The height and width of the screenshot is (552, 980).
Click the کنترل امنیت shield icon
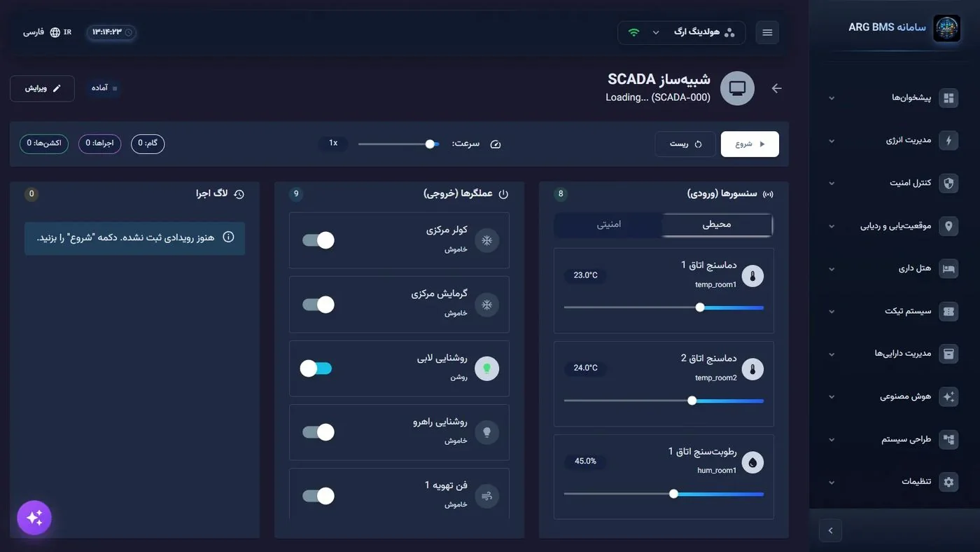click(948, 184)
